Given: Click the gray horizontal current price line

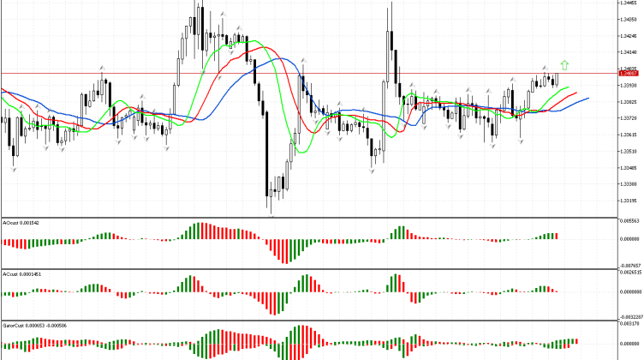Looking at the screenshot, I should 343,74.
